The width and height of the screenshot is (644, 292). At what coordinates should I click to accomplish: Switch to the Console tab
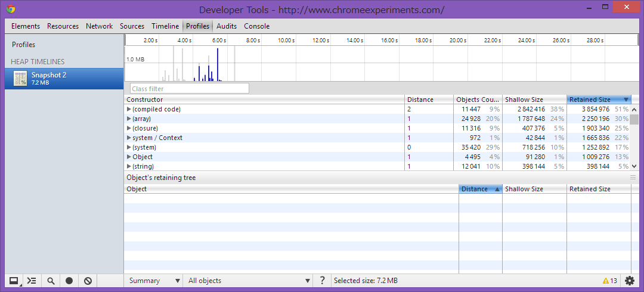[256, 26]
